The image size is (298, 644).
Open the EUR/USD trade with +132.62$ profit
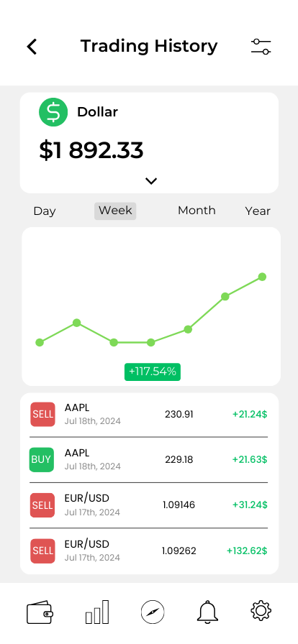pos(149,551)
